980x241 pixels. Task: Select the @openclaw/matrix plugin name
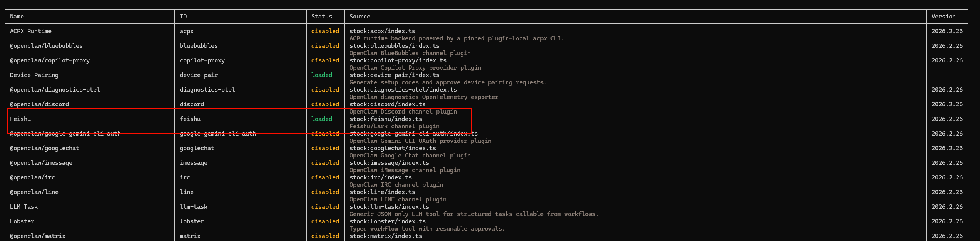pyautogui.click(x=38, y=236)
